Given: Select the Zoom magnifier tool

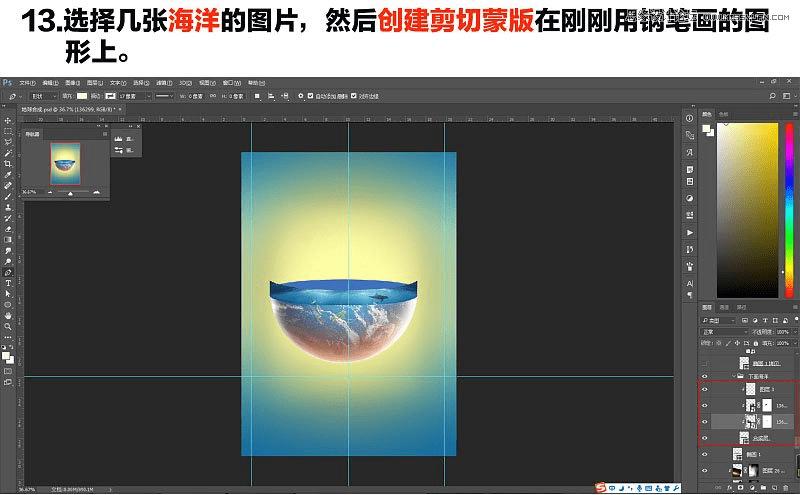Looking at the screenshot, I should click(8, 327).
